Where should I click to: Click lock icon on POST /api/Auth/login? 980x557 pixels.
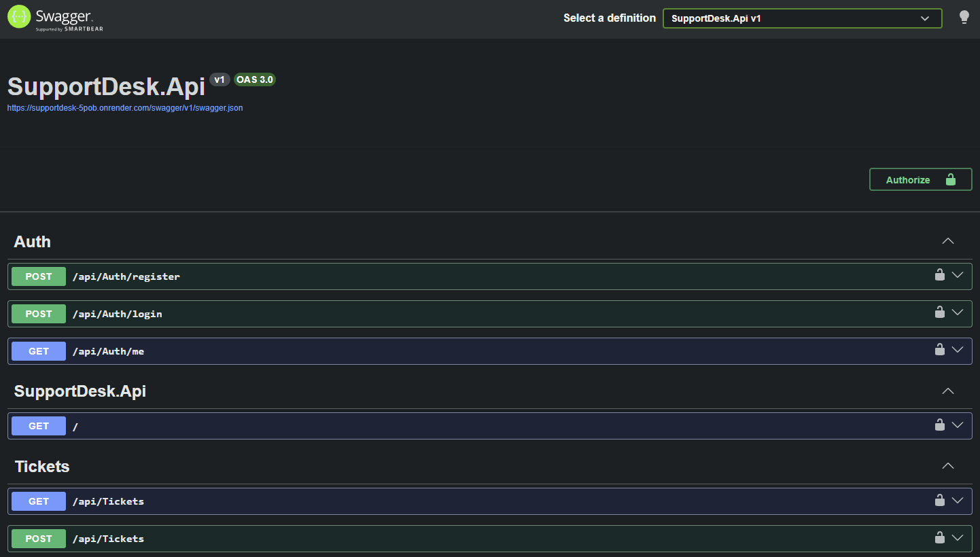click(940, 312)
